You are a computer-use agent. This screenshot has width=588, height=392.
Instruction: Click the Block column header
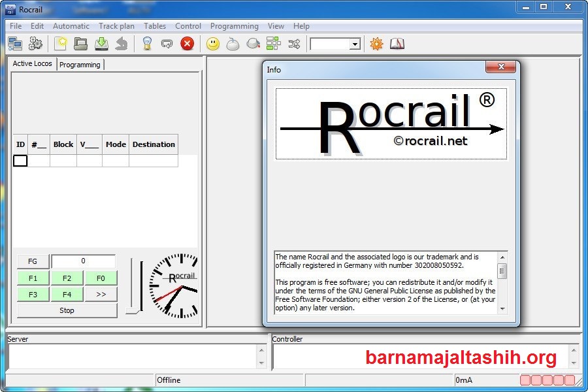[63, 144]
